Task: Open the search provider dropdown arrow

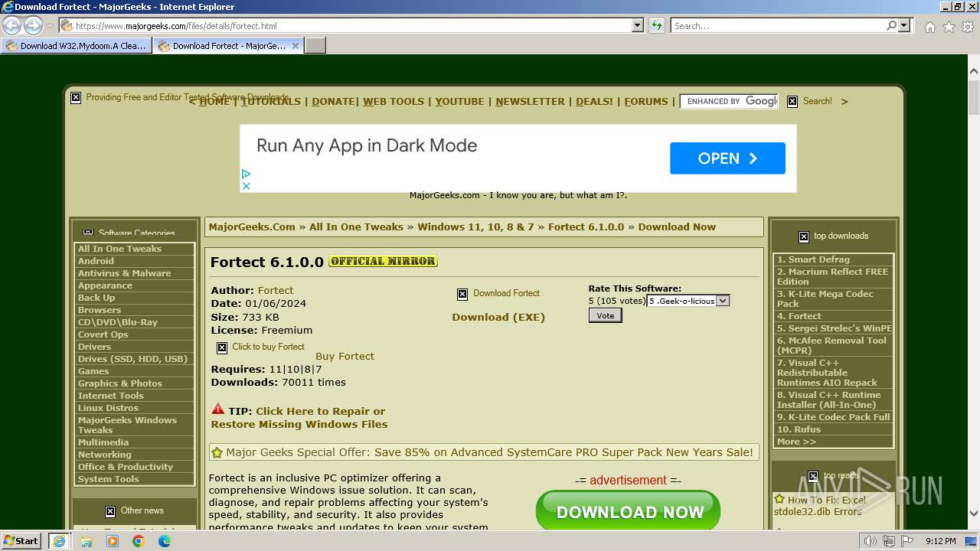Action: [x=905, y=25]
